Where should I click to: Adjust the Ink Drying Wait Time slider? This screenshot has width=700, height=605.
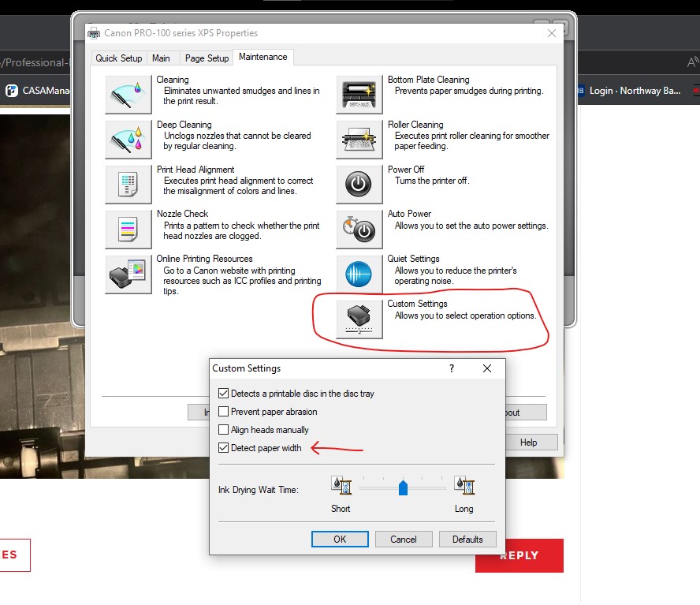tap(403, 487)
